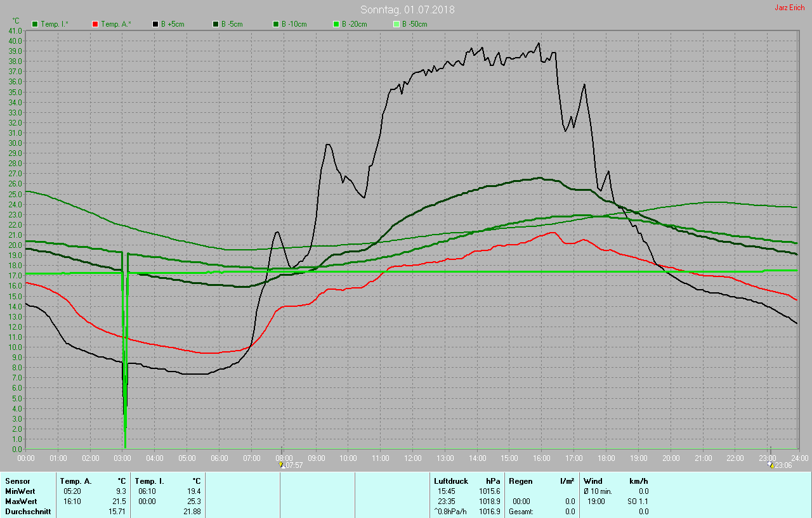
Task: Click the Durchschnitt row label
Action: pyautogui.click(x=28, y=512)
